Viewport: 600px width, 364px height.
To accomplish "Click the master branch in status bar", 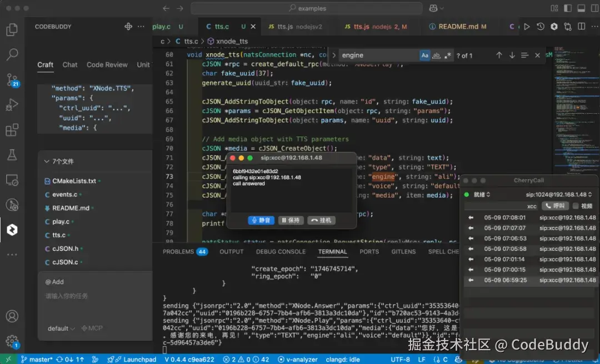I will (x=37, y=360).
